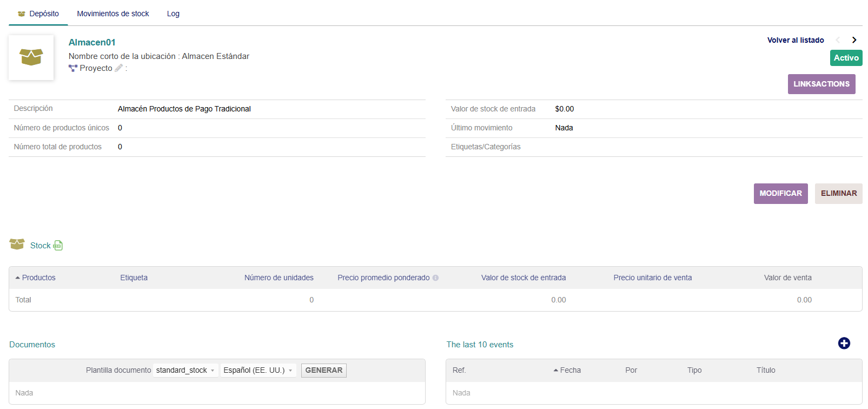Image resolution: width=868 pixels, height=409 pixels.
Task: Sort stock table by Productos column
Action: coord(38,278)
